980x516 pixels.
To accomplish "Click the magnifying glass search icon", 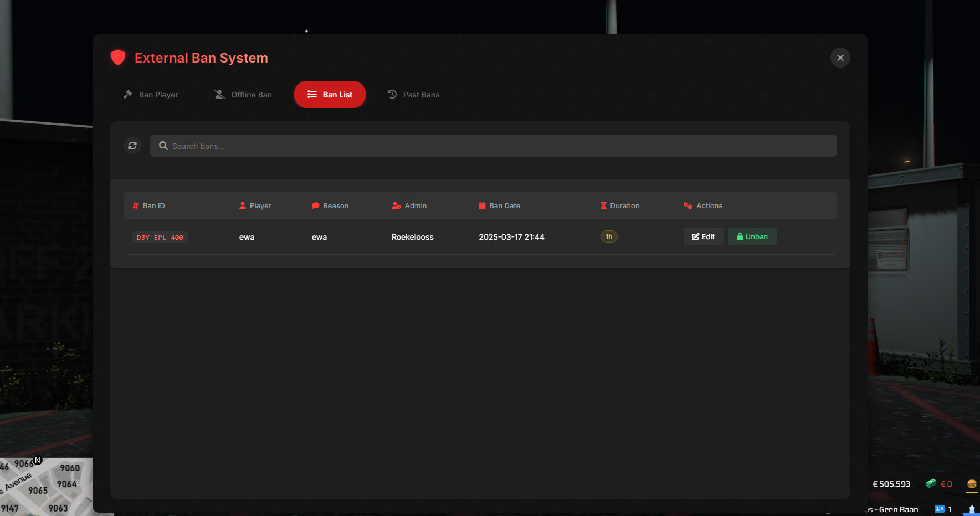I will coord(163,145).
